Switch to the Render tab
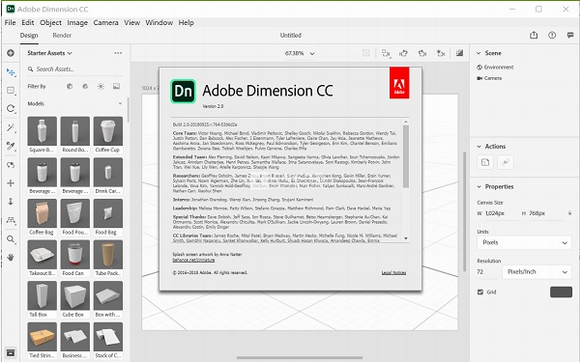The image size is (580, 362). coord(62,35)
